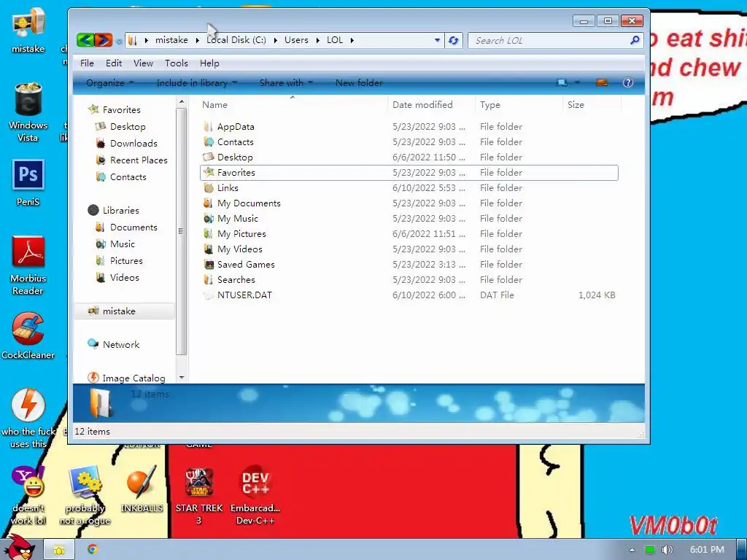Select the Links folder row
The width and height of the screenshot is (747, 560).
coord(410,188)
